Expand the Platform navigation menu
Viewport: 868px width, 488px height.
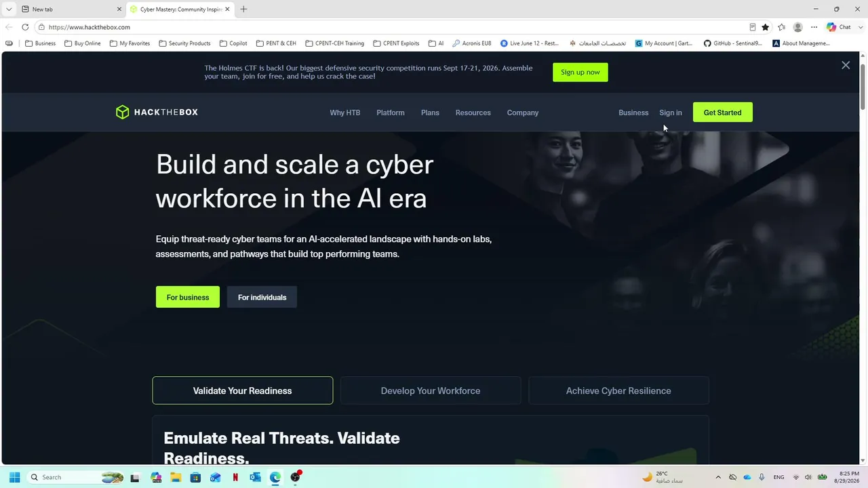pyautogui.click(x=391, y=113)
